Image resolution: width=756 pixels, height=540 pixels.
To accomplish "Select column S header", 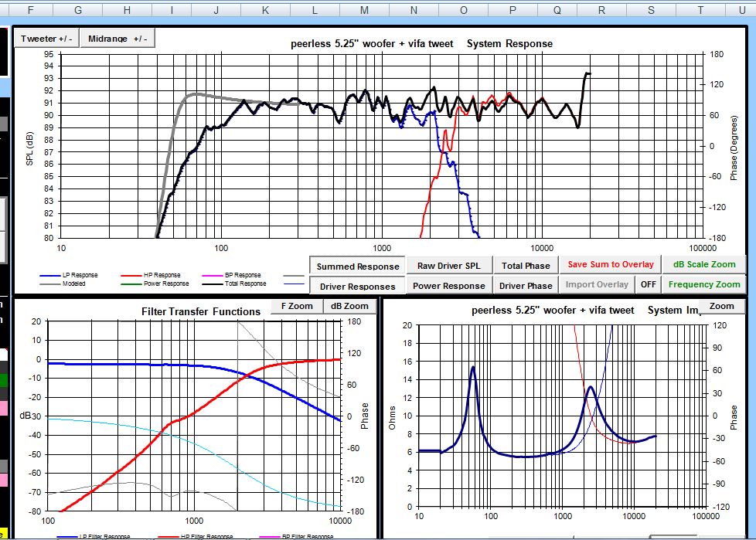I will 651,9.
